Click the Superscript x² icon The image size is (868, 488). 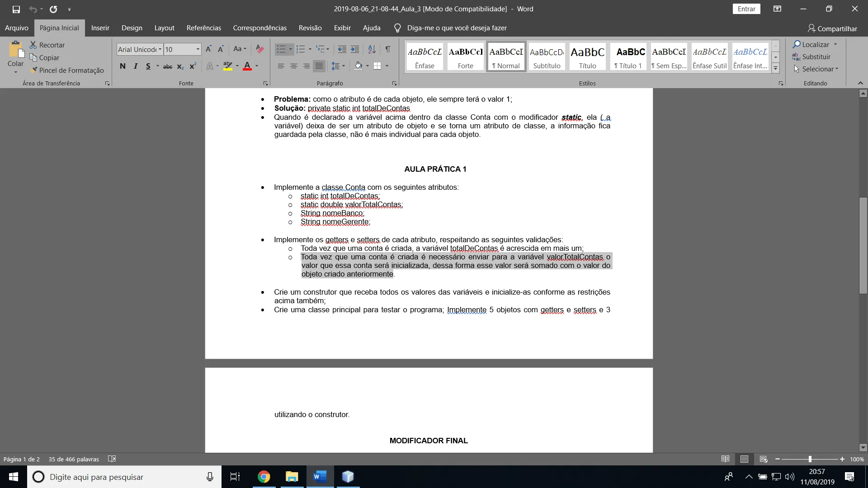click(193, 66)
